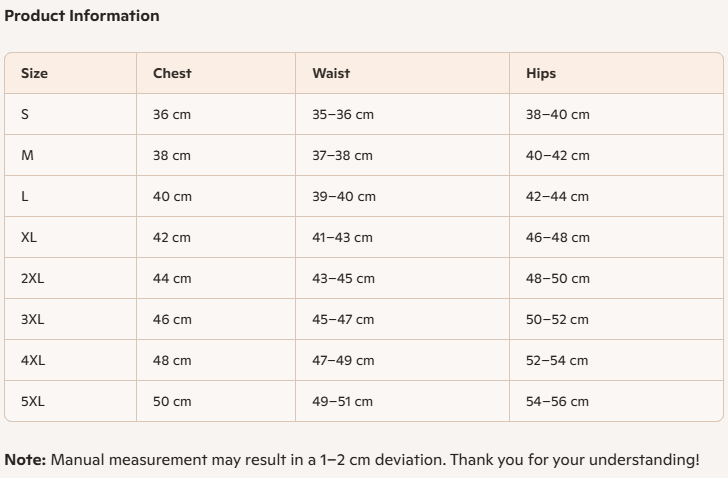
Task: Click the Chest column header
Action: 172,73
